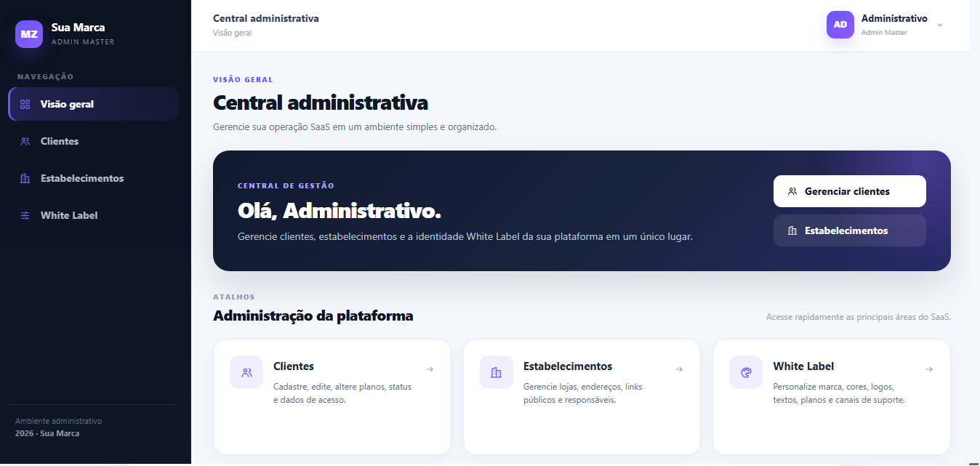Screen dimensions: 980x466
Task: Click the 'CENTRAL DE GESTÃO' banner label
Action: point(286,186)
